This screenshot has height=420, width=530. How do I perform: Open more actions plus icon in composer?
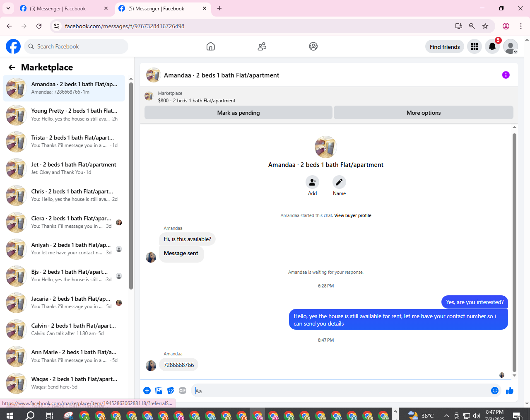pos(147,391)
